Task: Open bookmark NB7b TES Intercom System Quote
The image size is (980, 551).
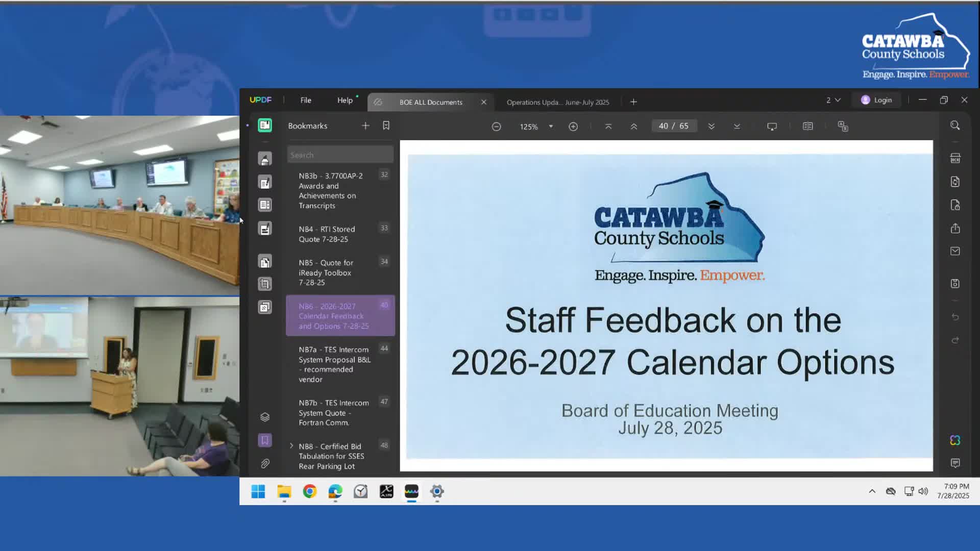Action: click(340, 413)
